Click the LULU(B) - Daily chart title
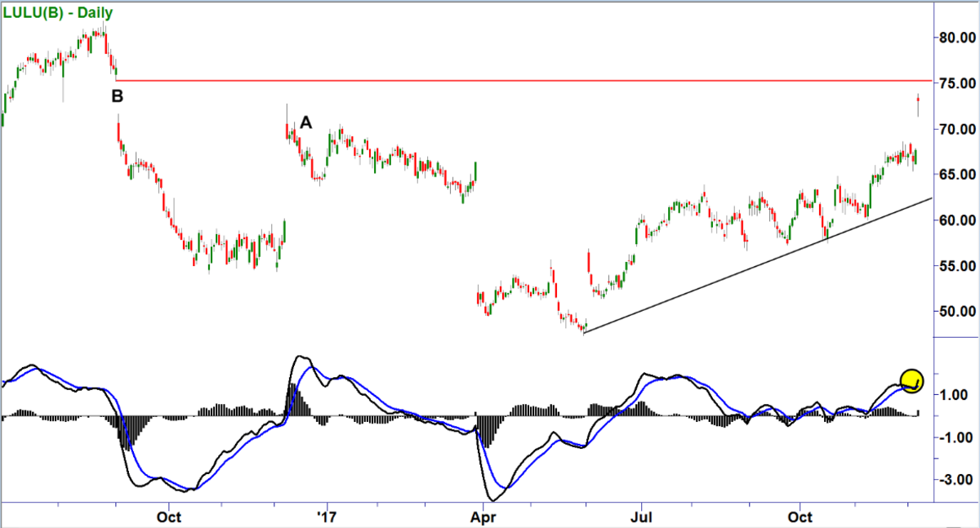980x528 pixels. [58, 12]
